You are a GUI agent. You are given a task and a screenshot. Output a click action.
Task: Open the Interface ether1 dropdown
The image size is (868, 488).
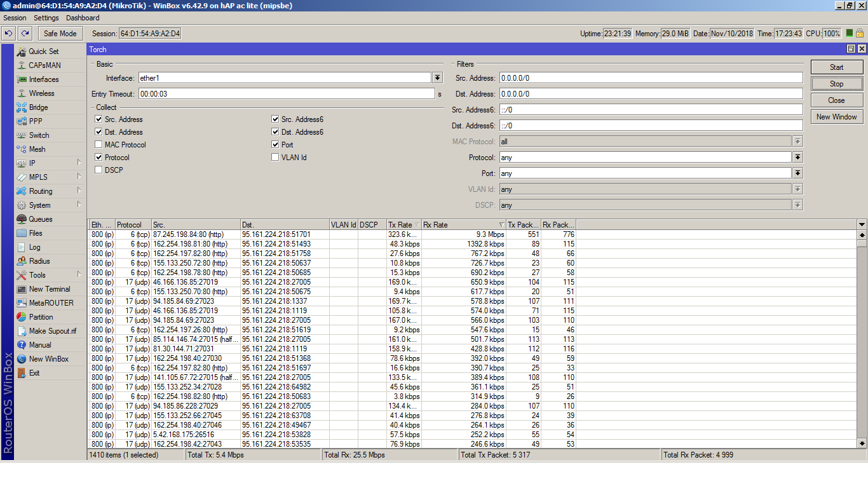point(437,78)
